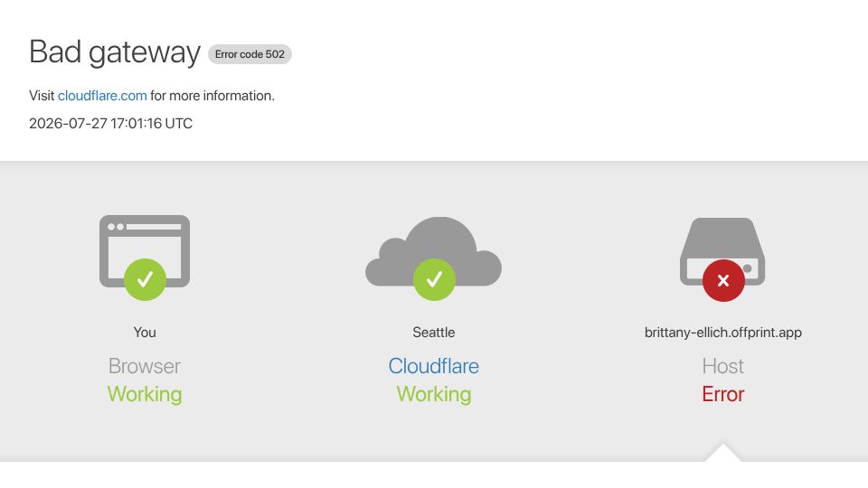This screenshot has width=868, height=488.
Task: Click the green checkmark on cloud icon
Action: [435, 279]
